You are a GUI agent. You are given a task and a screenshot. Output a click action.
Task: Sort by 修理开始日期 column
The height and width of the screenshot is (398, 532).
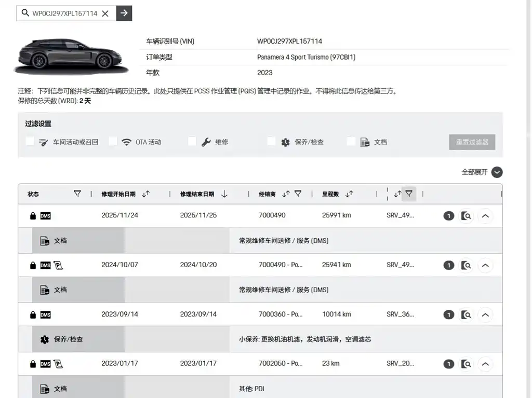[x=146, y=194]
